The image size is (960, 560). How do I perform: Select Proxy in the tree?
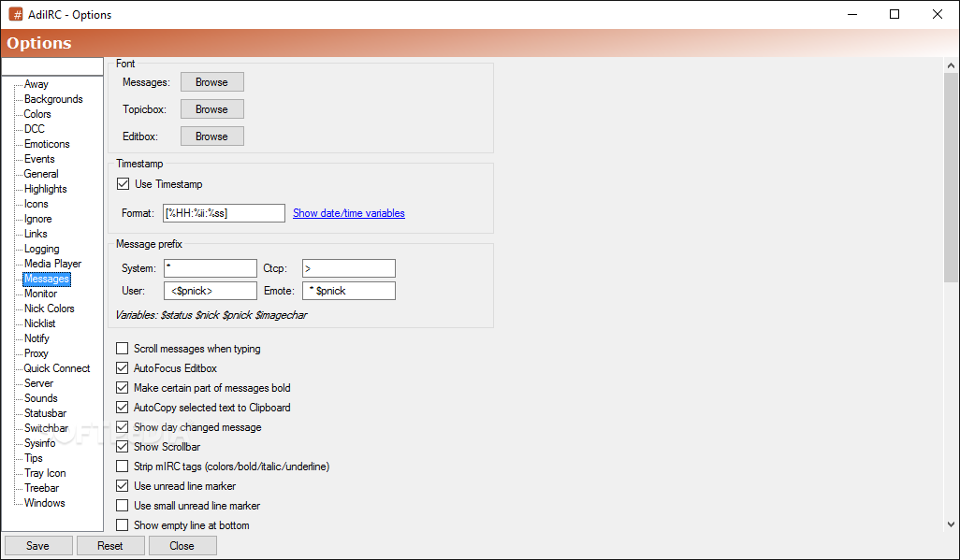(x=36, y=353)
